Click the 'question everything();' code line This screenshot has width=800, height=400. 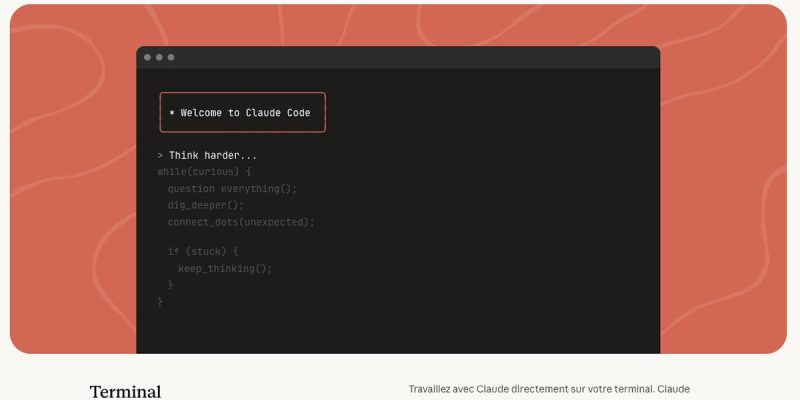(232, 188)
